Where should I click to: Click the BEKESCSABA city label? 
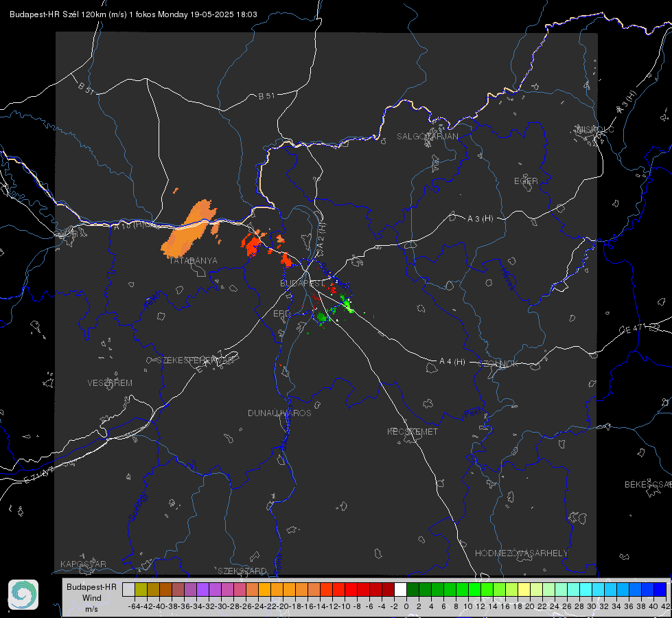pos(648,485)
